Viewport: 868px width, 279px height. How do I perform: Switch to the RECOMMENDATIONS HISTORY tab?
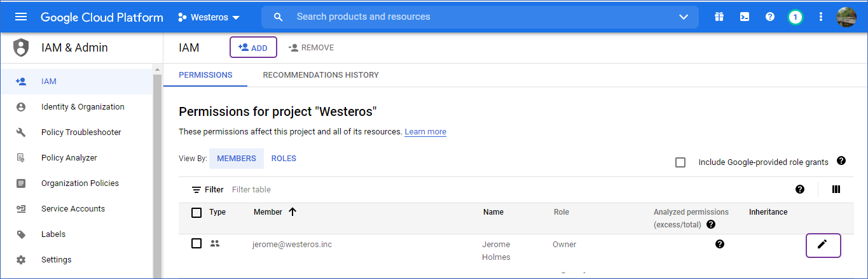click(x=320, y=75)
